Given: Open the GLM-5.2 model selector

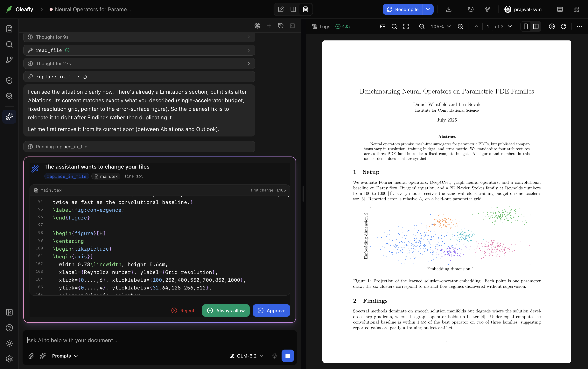Looking at the screenshot, I should pos(247,356).
